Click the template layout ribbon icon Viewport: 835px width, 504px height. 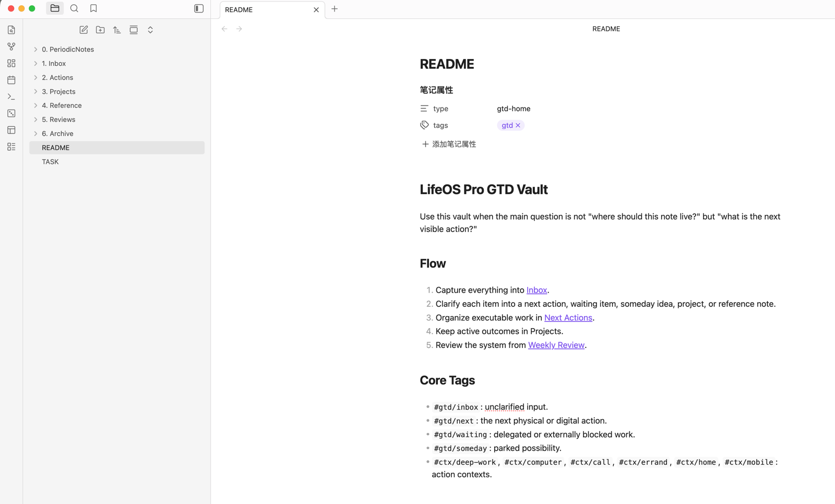11,130
